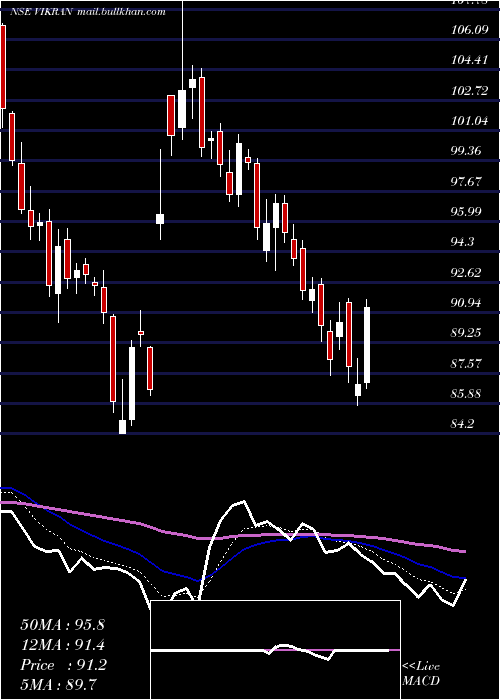This screenshot has height=700, width=500.
Task: Click the 99.36 price axis label
Action: [x=467, y=150]
